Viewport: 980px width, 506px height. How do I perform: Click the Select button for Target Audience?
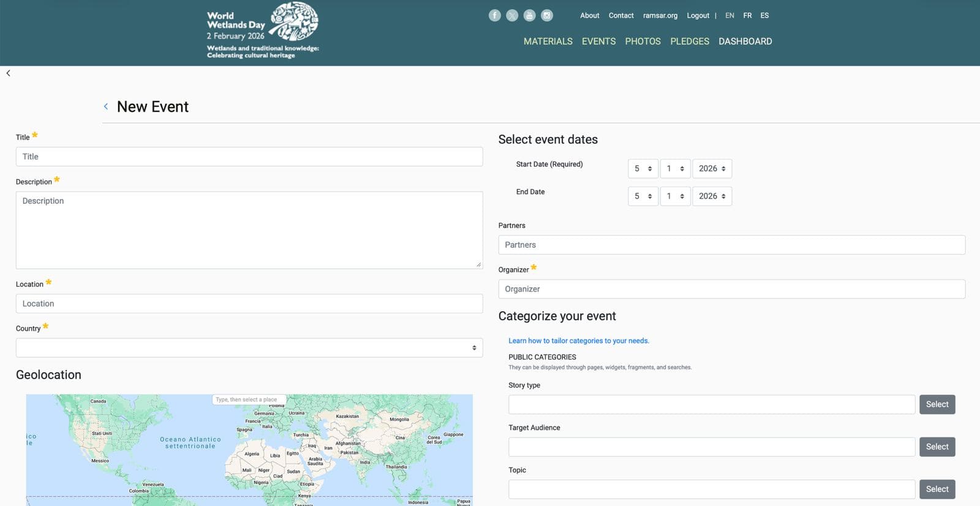(937, 447)
